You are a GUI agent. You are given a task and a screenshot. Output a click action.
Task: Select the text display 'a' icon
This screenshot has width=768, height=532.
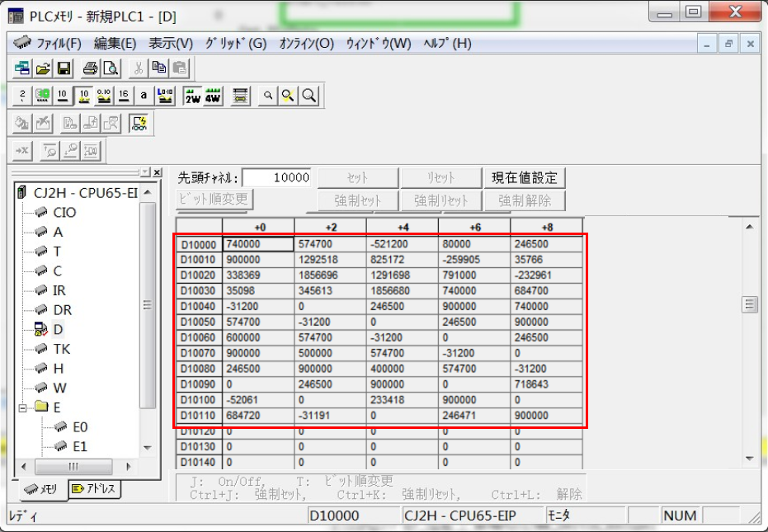pyautogui.click(x=143, y=96)
